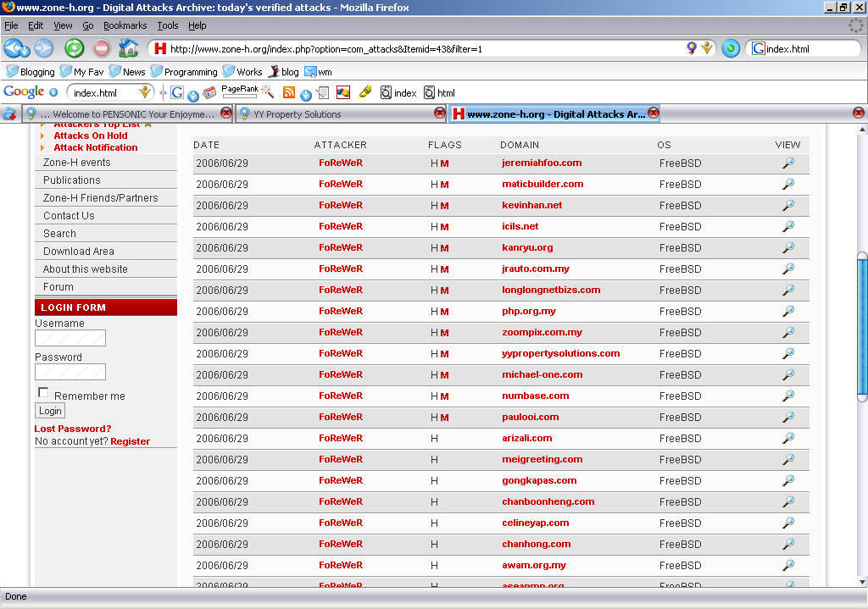Viewport: 868px width, 609px height.
Task: Open the Back button history dropdown arrow
Action: pyautogui.click(x=25, y=52)
